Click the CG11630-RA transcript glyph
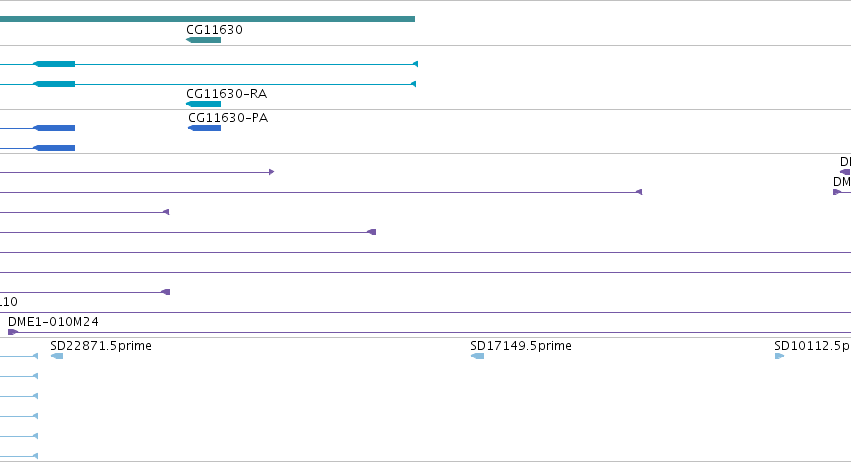This screenshot has height=462, width=851. (204, 104)
